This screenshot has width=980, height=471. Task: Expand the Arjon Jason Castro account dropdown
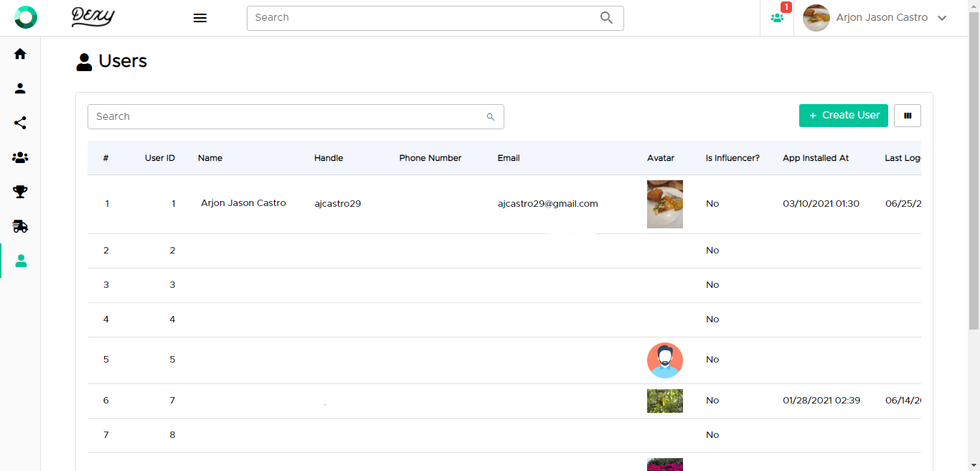pyautogui.click(x=942, y=18)
